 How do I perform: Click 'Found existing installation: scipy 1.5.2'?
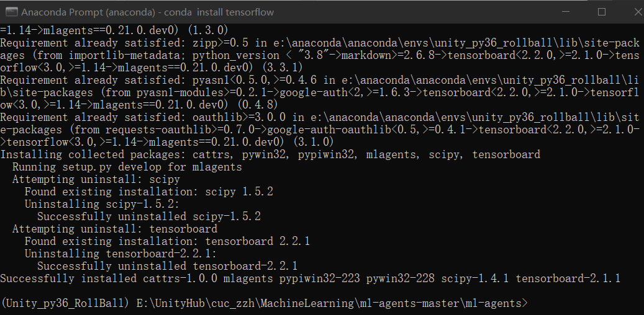tap(149, 192)
